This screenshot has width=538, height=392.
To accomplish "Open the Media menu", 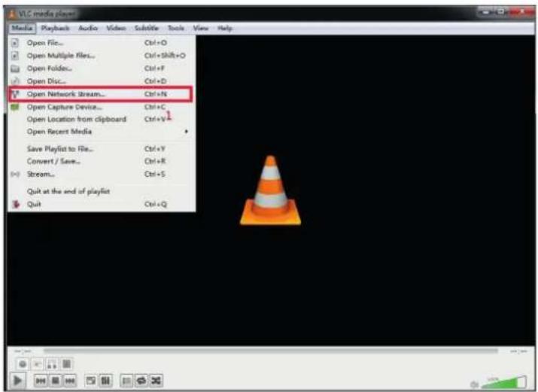I will pos(22,28).
